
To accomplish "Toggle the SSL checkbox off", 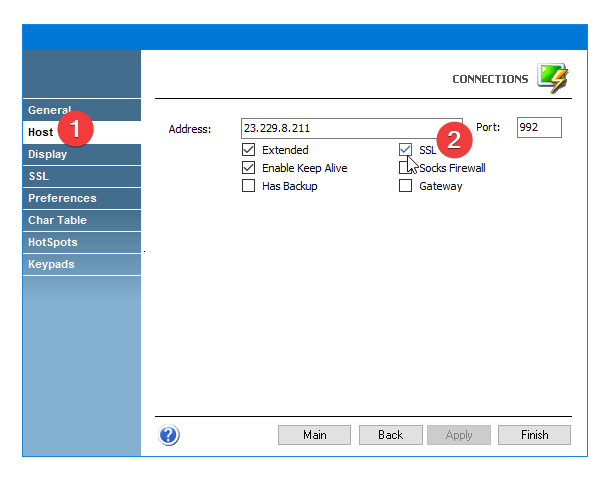I will tap(405, 150).
